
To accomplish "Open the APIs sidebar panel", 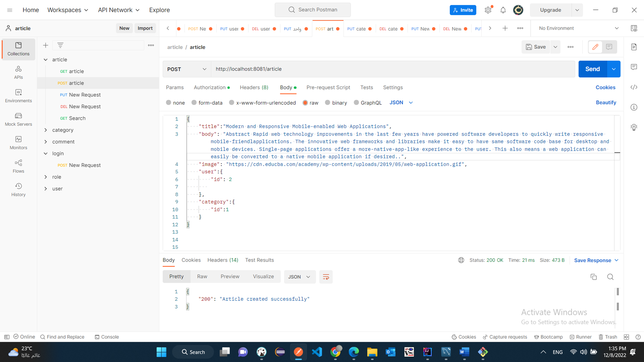I will coord(18,72).
